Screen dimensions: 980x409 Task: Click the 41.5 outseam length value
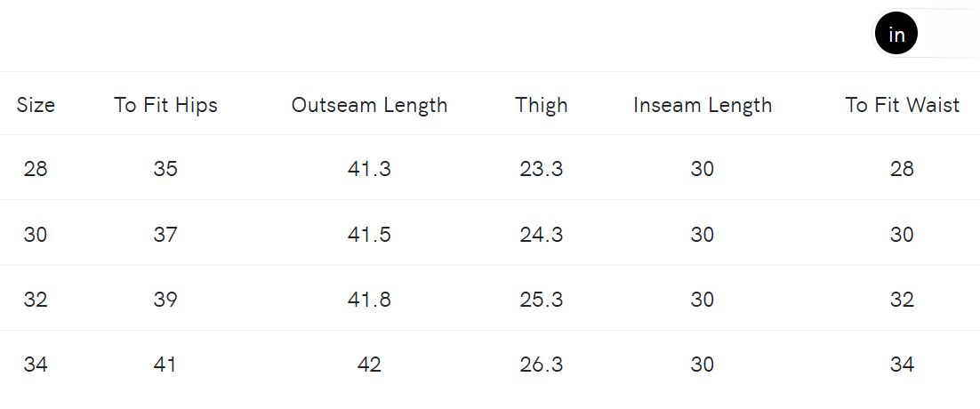click(x=369, y=235)
